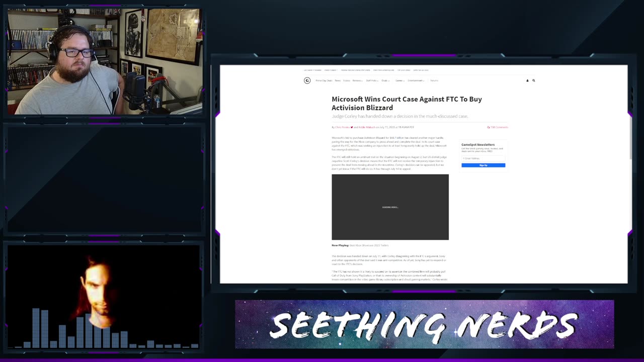
Task: Open the 158 Comments link
Action: 499,127
